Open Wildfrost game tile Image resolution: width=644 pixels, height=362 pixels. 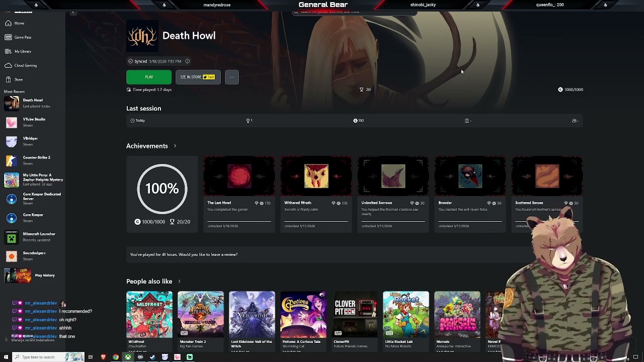tap(149, 320)
